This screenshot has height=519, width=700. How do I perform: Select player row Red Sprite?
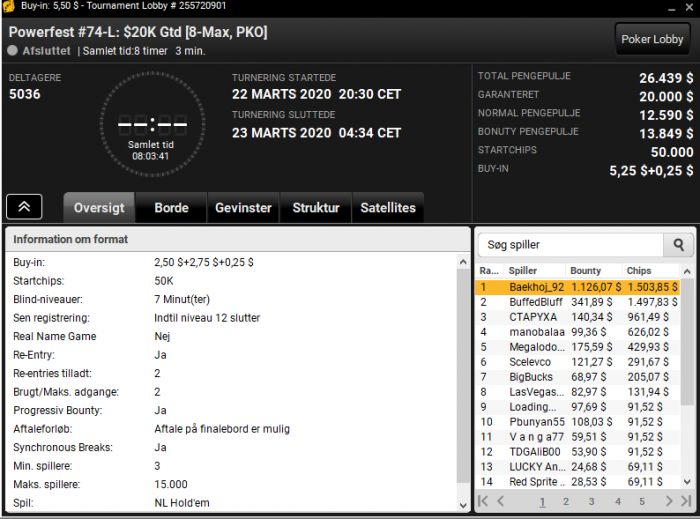point(578,482)
